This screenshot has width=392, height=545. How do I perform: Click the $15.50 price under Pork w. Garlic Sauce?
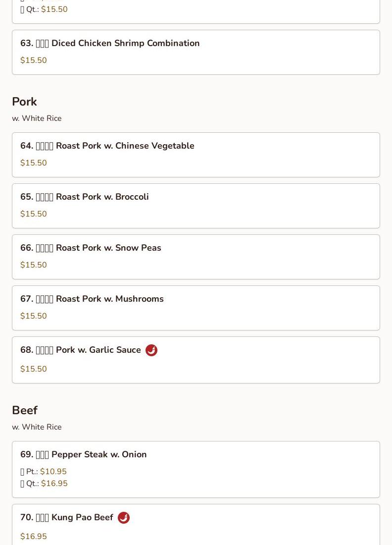(x=34, y=369)
